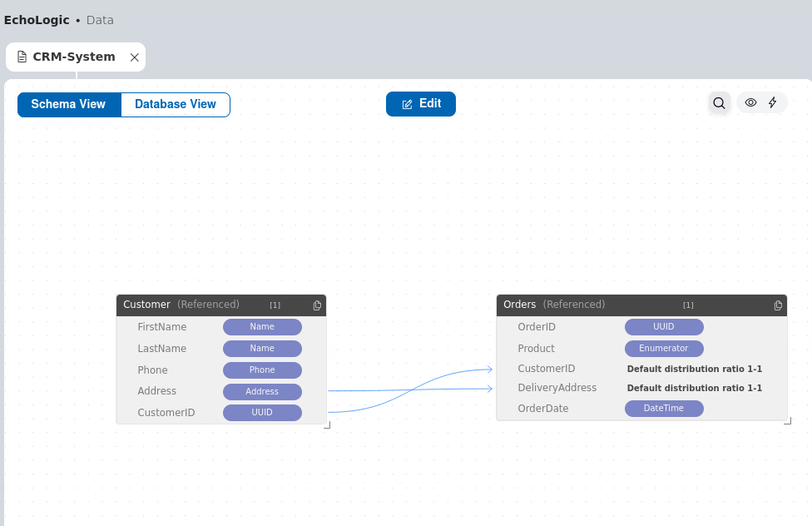Click the OrderID UUID type pill
812x526 pixels.
(x=664, y=327)
